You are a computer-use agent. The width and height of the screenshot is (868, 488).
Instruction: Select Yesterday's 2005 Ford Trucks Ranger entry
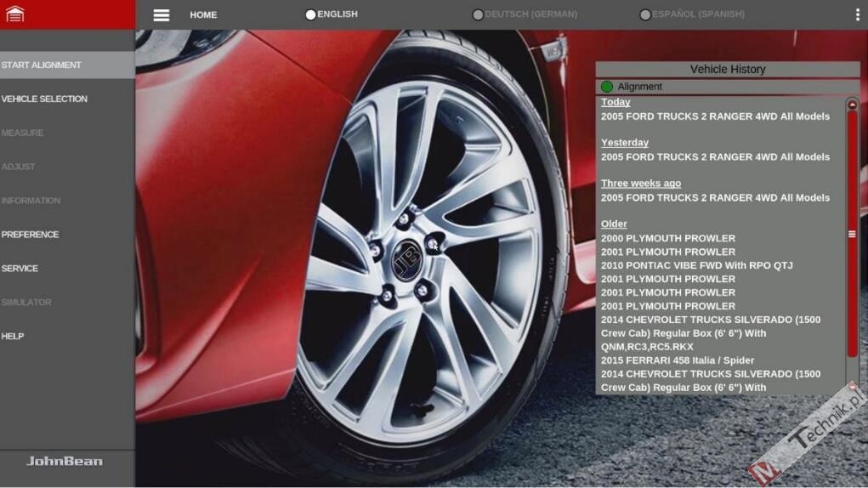pyautogui.click(x=715, y=156)
